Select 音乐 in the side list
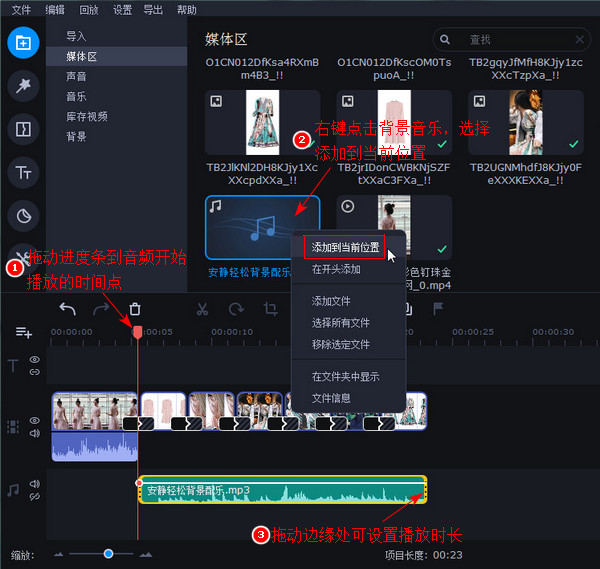Image resolution: width=600 pixels, height=569 pixels. (x=116, y=96)
